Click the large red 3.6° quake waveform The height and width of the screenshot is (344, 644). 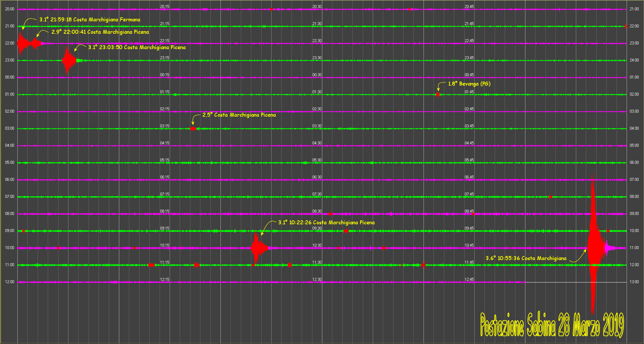click(594, 248)
